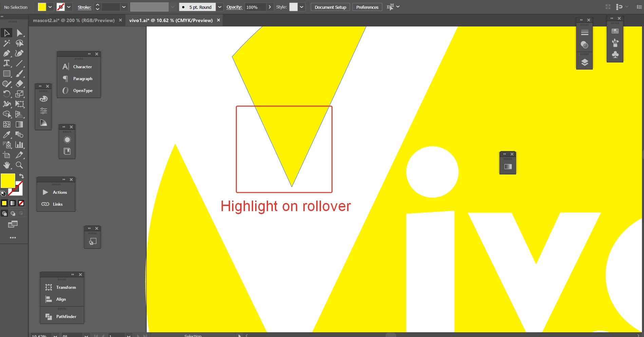The image size is (644, 337).
Task: Select the Hand tool
Action: coord(6,165)
